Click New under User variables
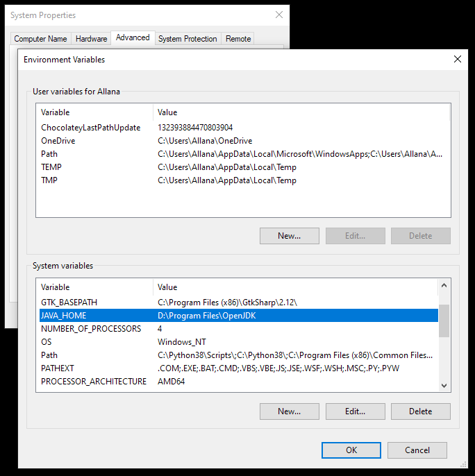The width and height of the screenshot is (475, 476). pyautogui.click(x=289, y=236)
